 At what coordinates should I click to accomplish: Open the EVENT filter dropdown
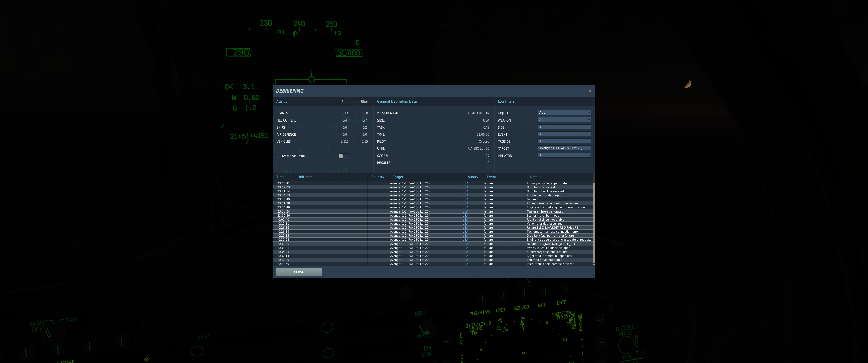pos(564,134)
